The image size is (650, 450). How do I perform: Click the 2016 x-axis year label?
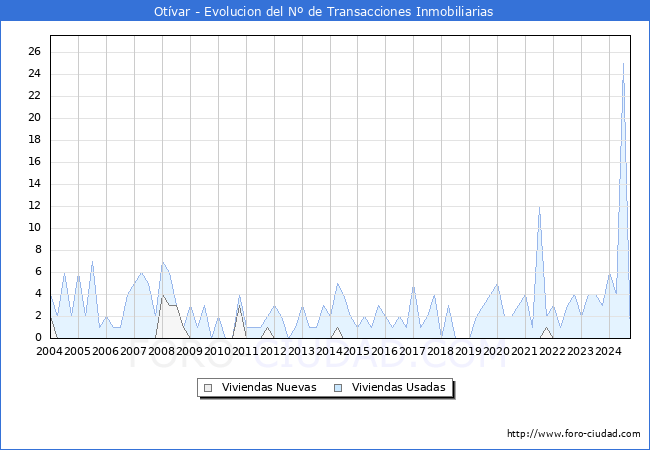coord(384,351)
